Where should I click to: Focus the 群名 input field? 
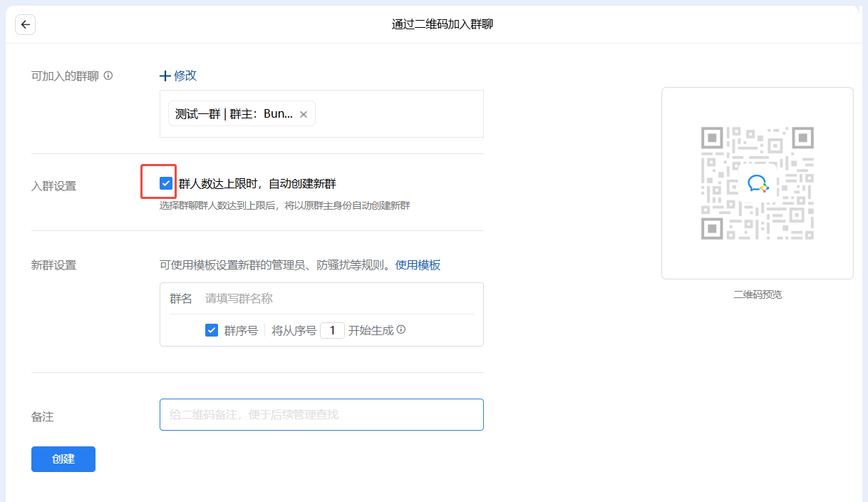point(335,299)
